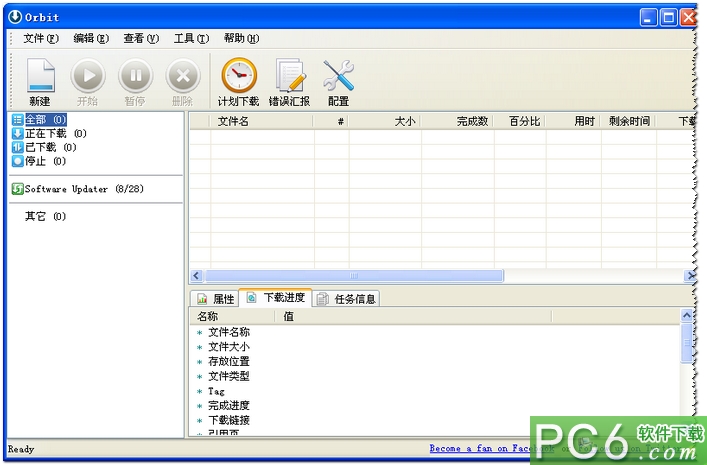Viewport: 707px width, 465px height.
Task: Click the 文件大小 property row
Action: click(x=229, y=347)
